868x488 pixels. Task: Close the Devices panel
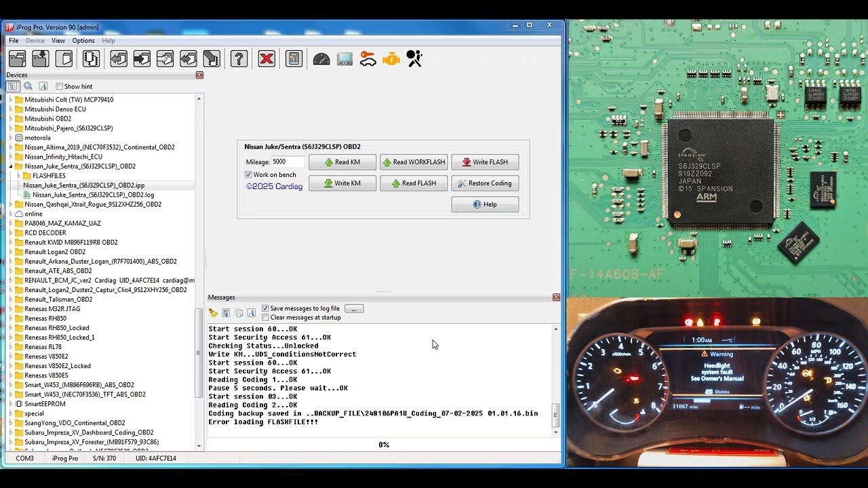(x=199, y=75)
